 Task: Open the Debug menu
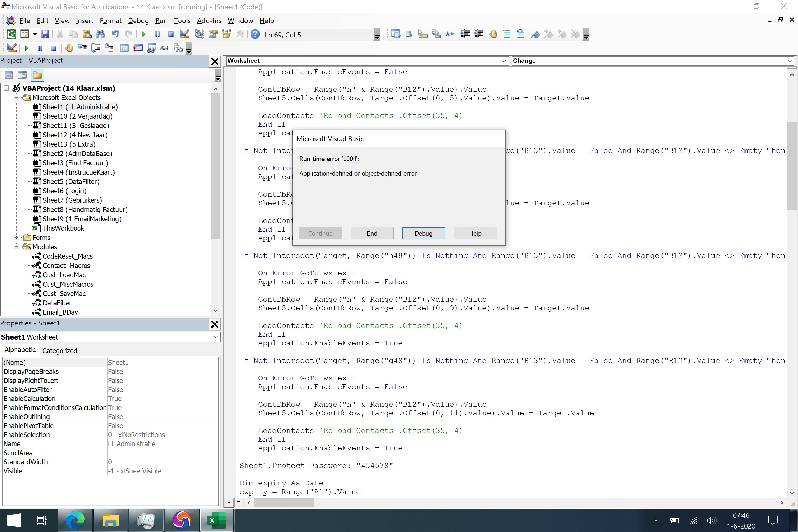pos(138,21)
